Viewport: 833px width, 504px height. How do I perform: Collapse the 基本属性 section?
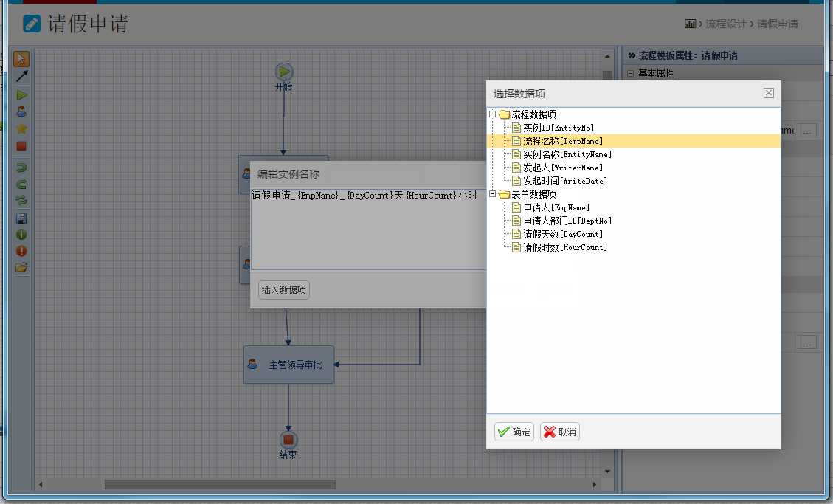pyautogui.click(x=631, y=73)
